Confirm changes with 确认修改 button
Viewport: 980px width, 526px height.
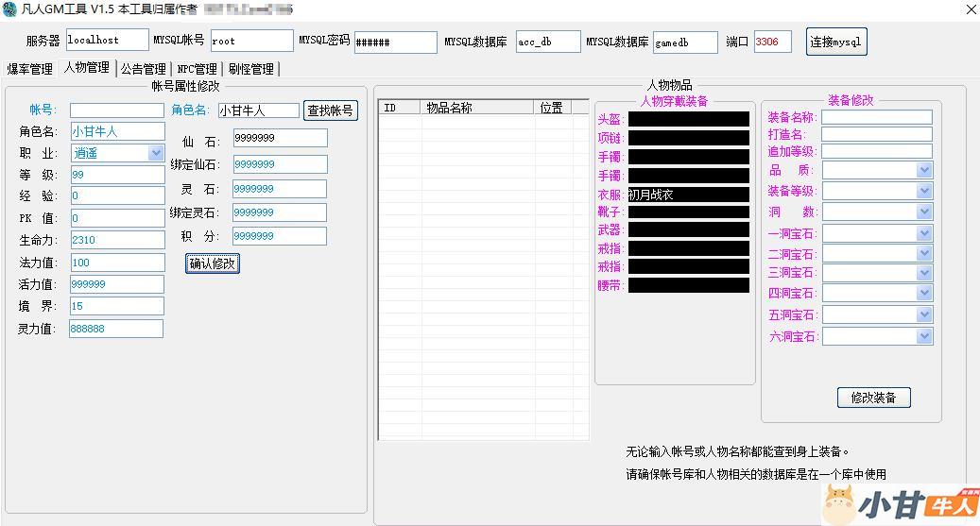pos(213,263)
